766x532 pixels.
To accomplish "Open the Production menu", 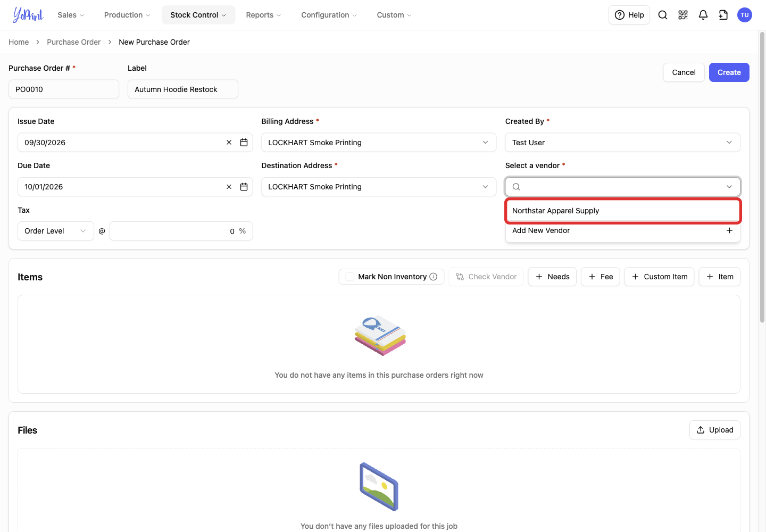I will pos(127,15).
